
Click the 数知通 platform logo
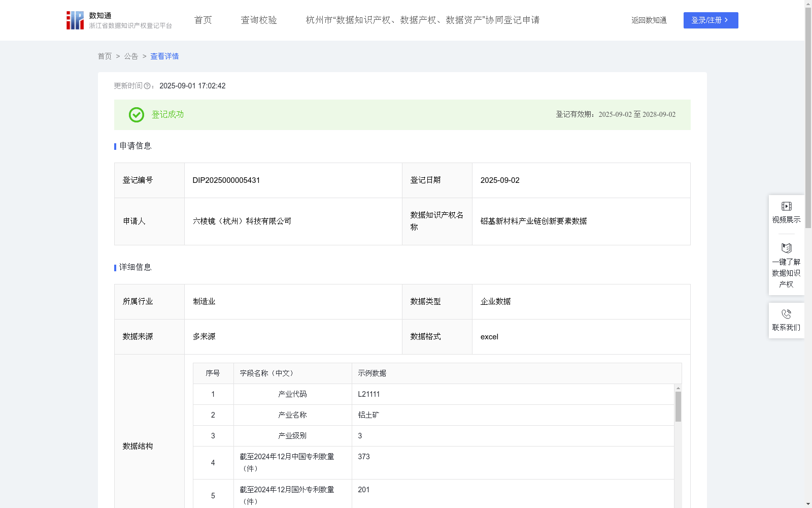tap(119, 20)
